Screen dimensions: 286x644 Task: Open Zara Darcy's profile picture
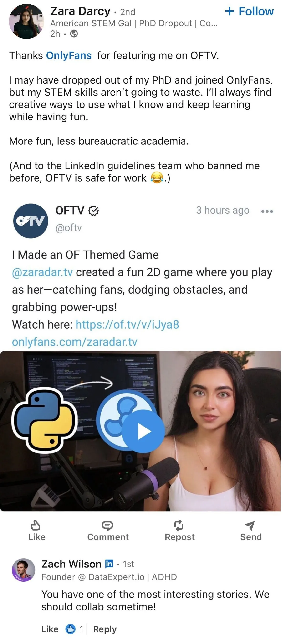click(x=26, y=21)
